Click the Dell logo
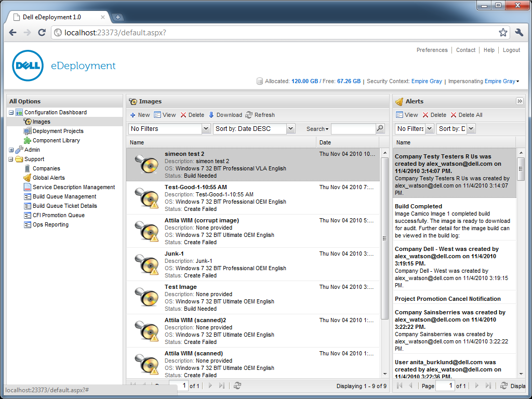 28,65
